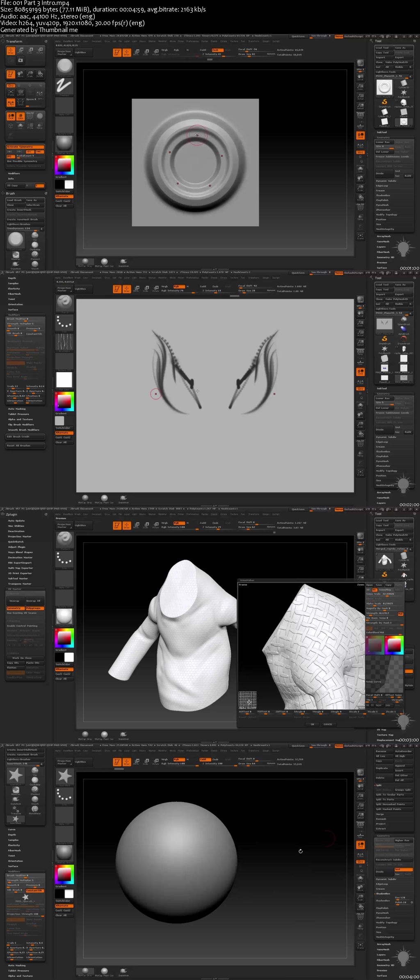Click the Frame icon on the 00:01:00 right shelf

360,236
